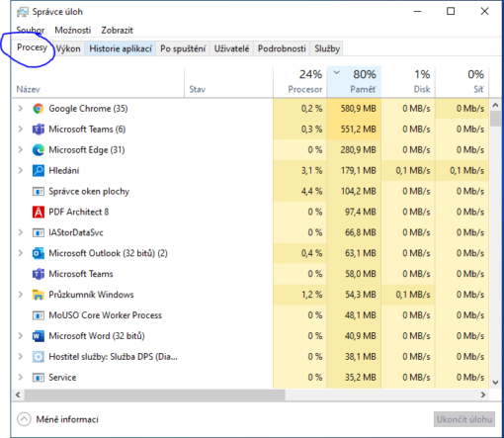Sort by the Síť column header
Screen dimensions: 504x438
tap(462, 82)
